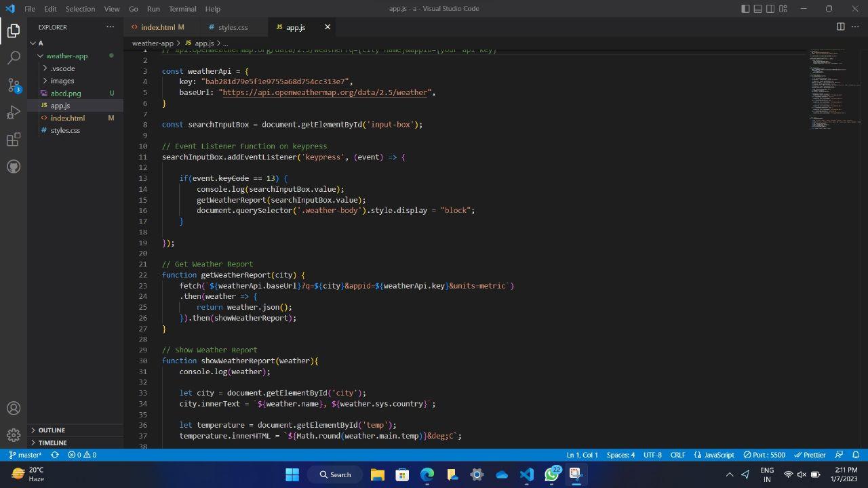Image resolution: width=868 pixels, height=488 pixels.
Task: Toggle primary side bar layout button
Action: [x=745, y=9]
